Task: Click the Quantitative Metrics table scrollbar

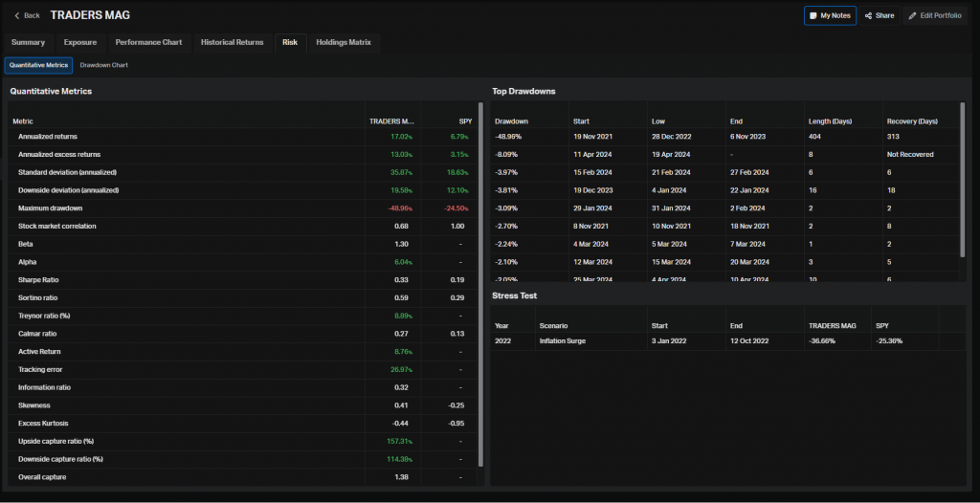Action: pyautogui.click(x=480, y=284)
